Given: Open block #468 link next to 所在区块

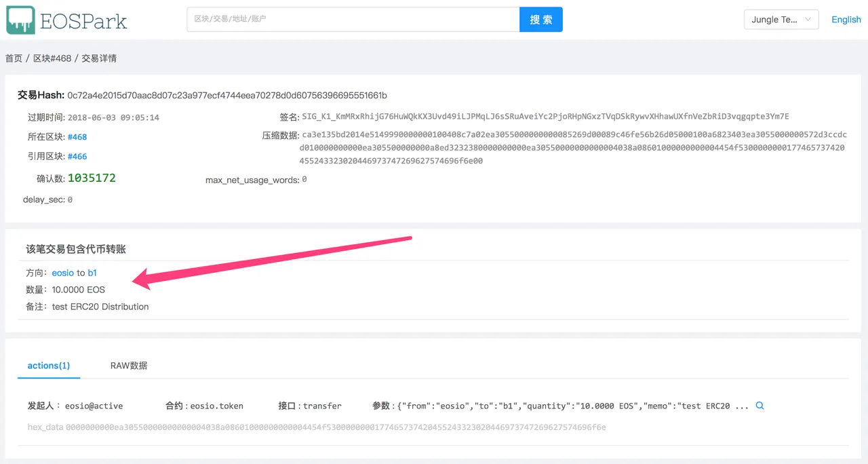Looking at the screenshot, I should pos(77,137).
